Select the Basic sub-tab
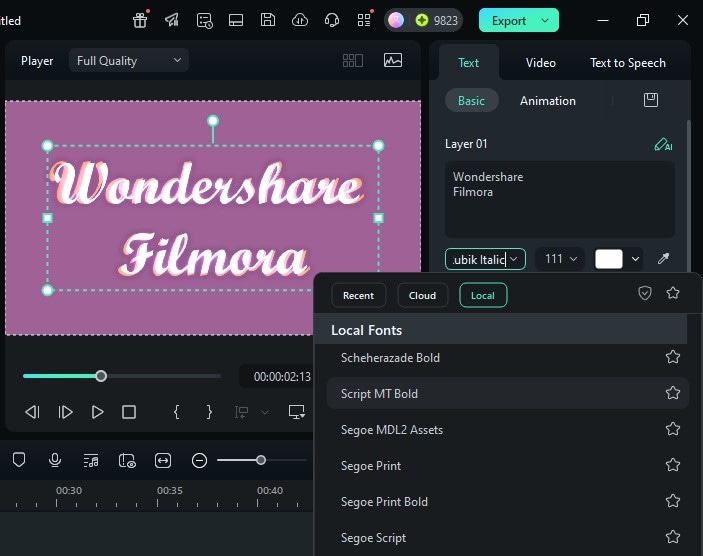Viewport: 703px width, 556px height. pyautogui.click(x=471, y=100)
